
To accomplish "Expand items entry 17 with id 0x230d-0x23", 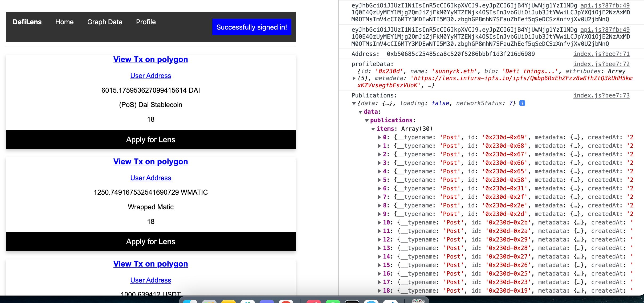I will pyautogui.click(x=380, y=282).
